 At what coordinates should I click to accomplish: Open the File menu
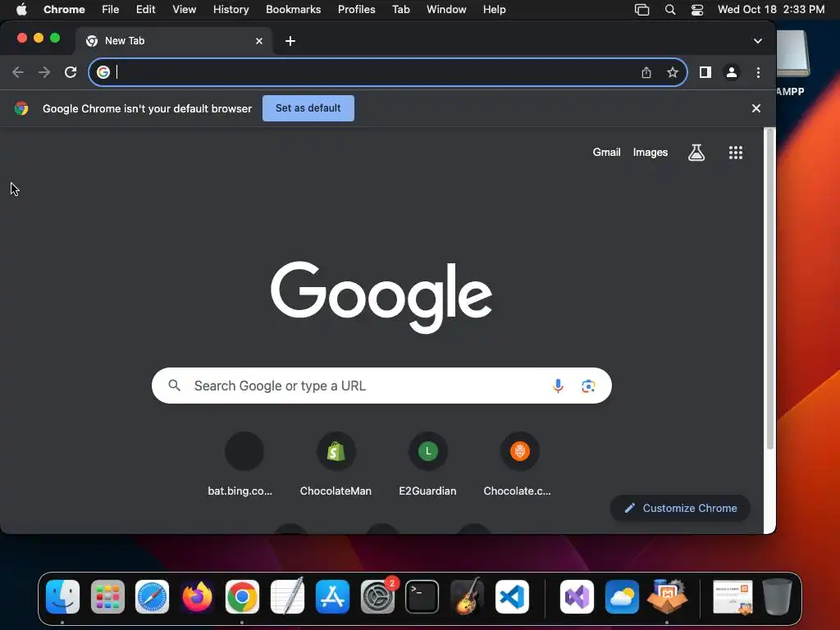tap(111, 10)
